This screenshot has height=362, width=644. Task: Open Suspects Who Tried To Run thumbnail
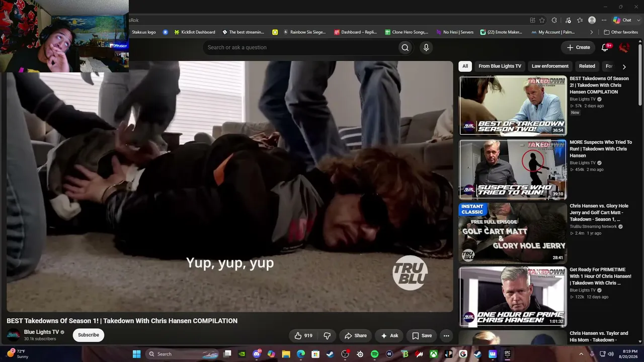(x=513, y=169)
